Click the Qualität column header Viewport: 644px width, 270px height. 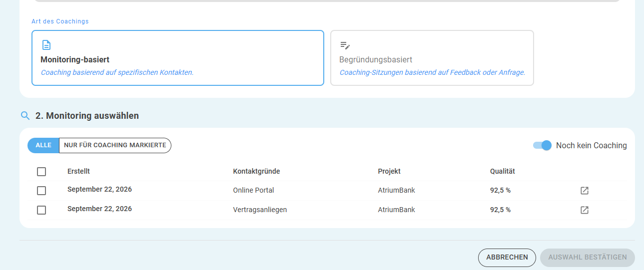click(x=503, y=171)
